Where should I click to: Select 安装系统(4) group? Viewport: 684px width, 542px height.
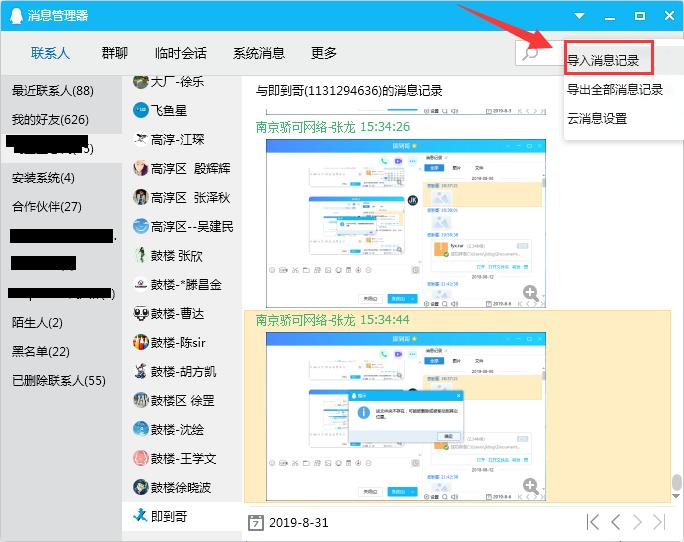[43, 178]
